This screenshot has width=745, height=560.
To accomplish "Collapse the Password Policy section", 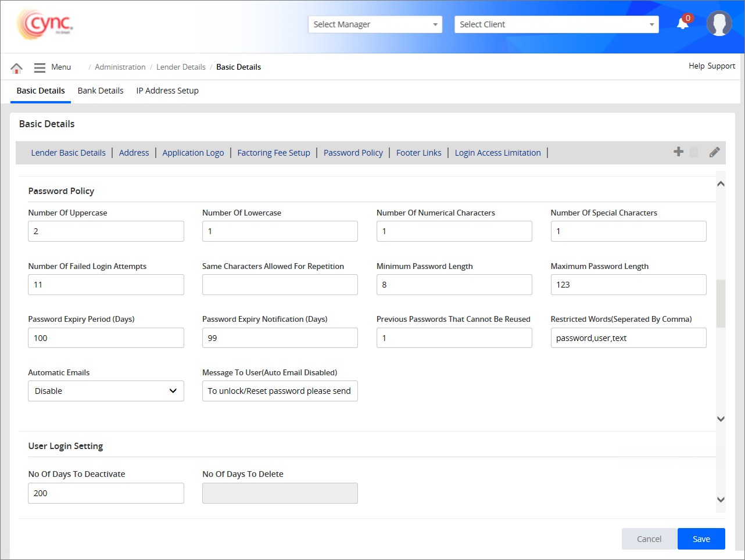I will click(721, 184).
